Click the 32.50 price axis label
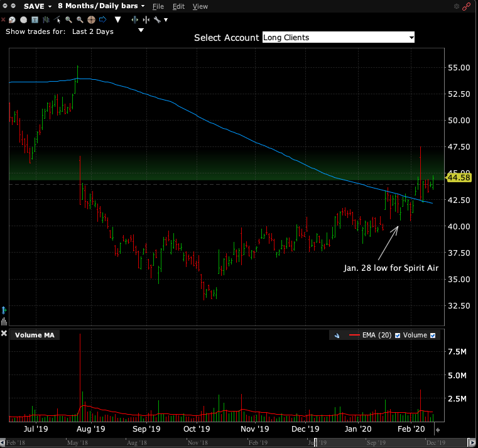 [459, 306]
